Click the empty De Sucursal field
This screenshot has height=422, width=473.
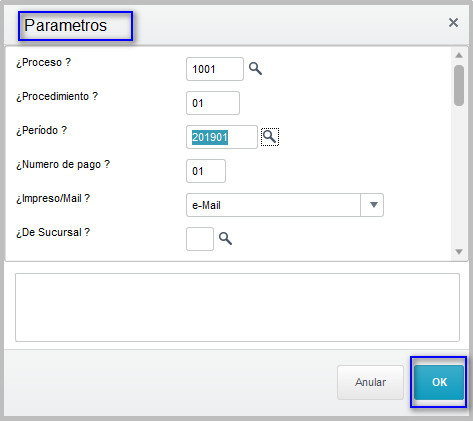[x=200, y=239]
